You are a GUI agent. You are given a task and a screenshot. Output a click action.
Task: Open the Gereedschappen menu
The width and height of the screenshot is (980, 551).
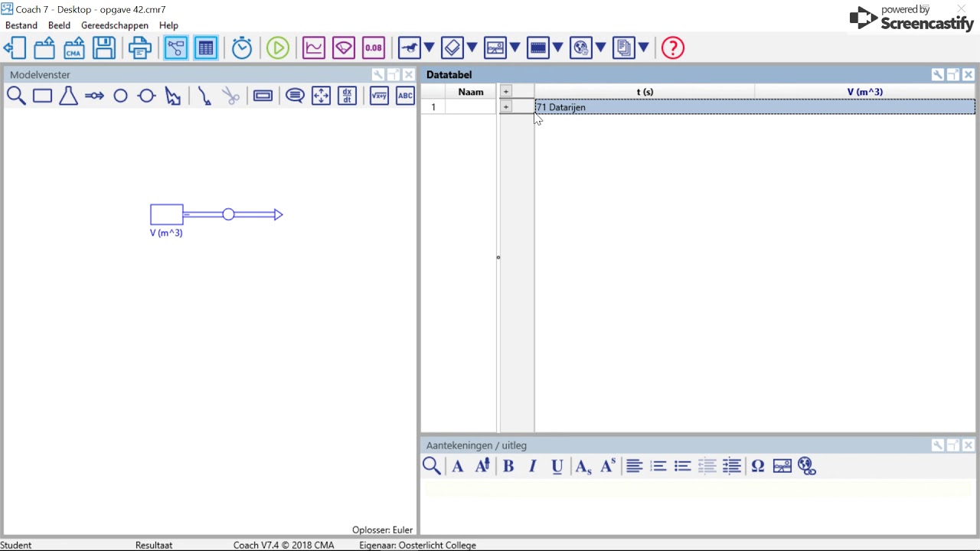(x=115, y=25)
